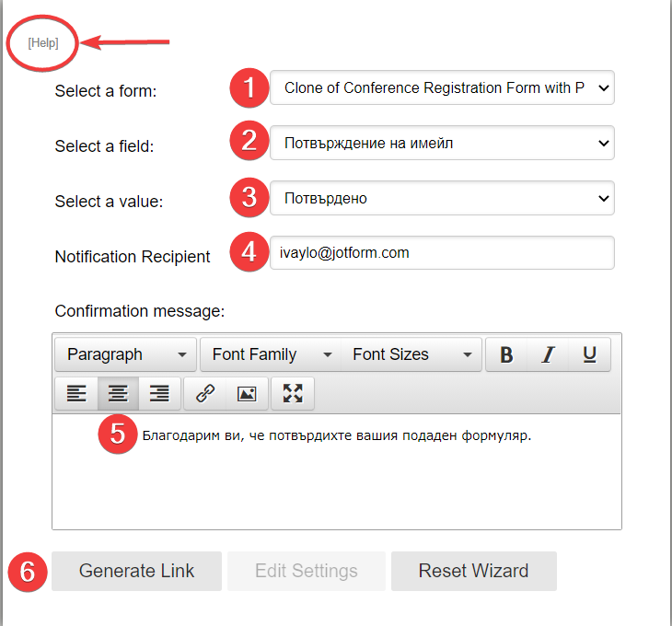Focus the Notification Recipient email field
Image resolution: width=672 pixels, height=626 pixels.
[x=442, y=253]
